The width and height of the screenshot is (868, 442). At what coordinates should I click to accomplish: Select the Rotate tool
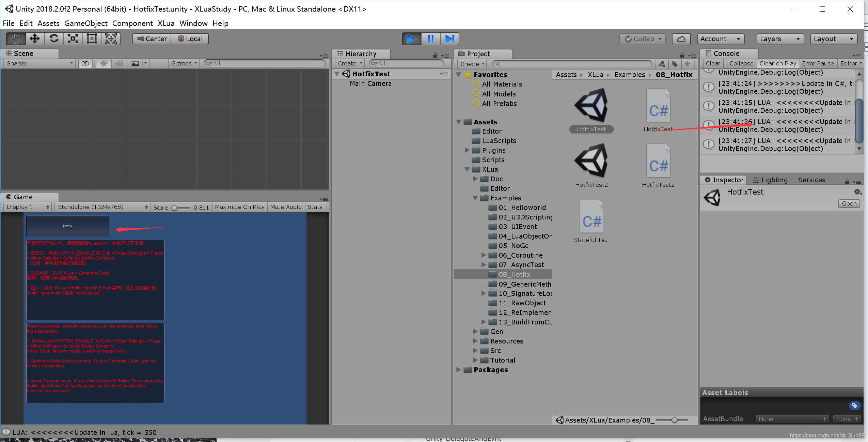tap(54, 39)
